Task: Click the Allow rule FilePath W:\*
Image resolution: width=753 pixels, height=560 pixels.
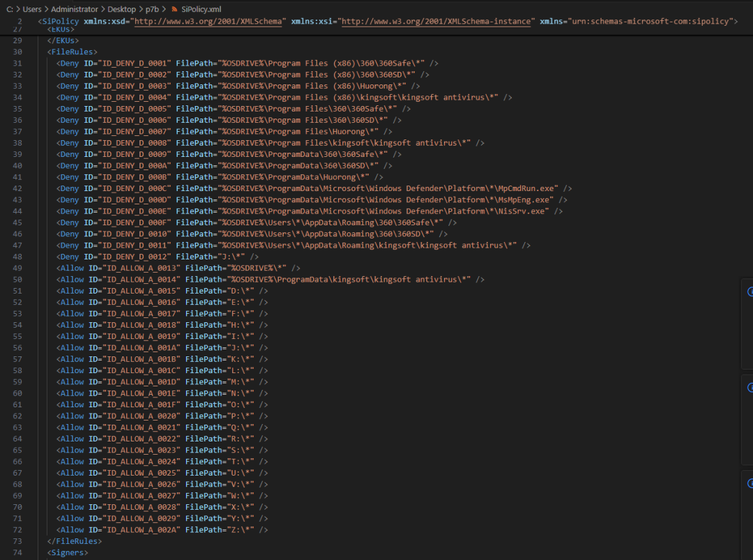Action: pyautogui.click(x=162, y=496)
